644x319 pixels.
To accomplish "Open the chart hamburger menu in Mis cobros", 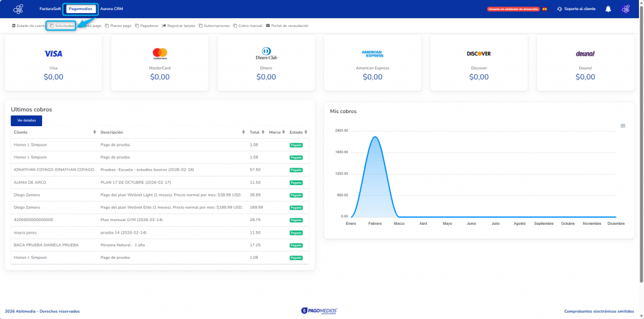I will (x=623, y=126).
